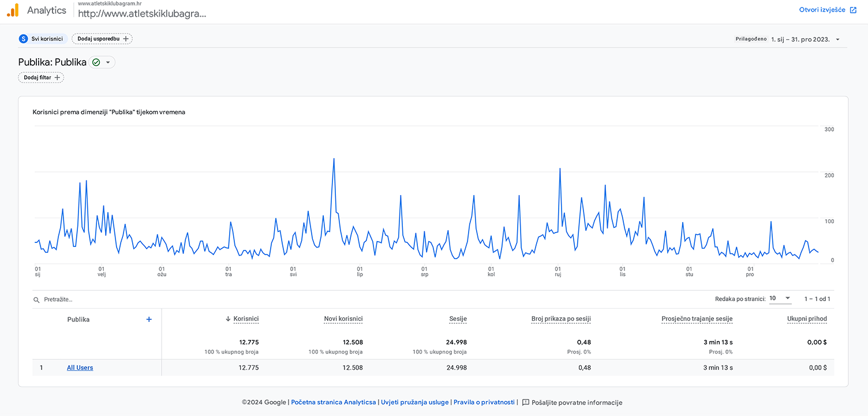
Task: Open the date range dropdown arrow
Action: point(837,39)
